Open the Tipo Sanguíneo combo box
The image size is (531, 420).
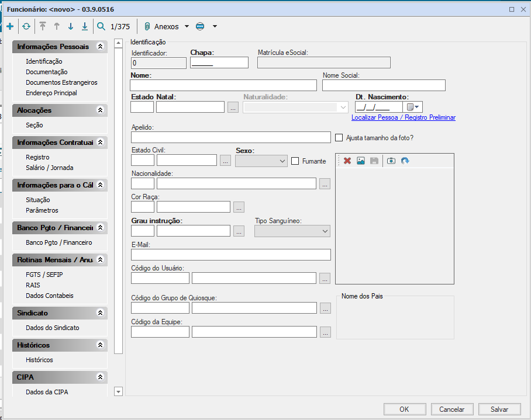(x=292, y=231)
